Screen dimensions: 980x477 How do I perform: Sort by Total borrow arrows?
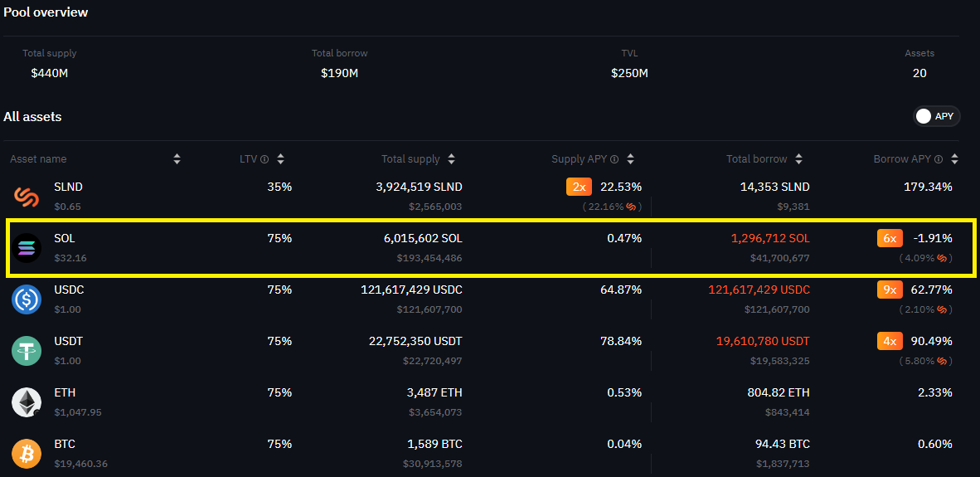[x=798, y=159]
